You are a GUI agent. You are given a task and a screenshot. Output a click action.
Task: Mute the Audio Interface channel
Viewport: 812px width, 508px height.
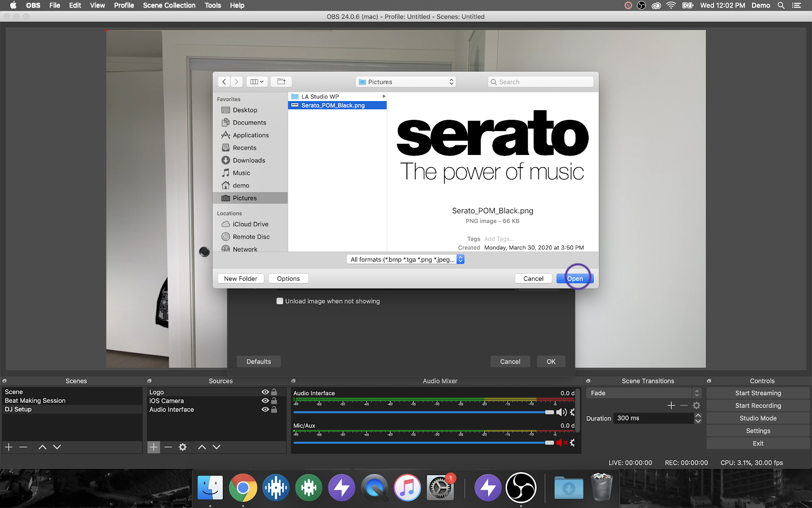(561, 412)
